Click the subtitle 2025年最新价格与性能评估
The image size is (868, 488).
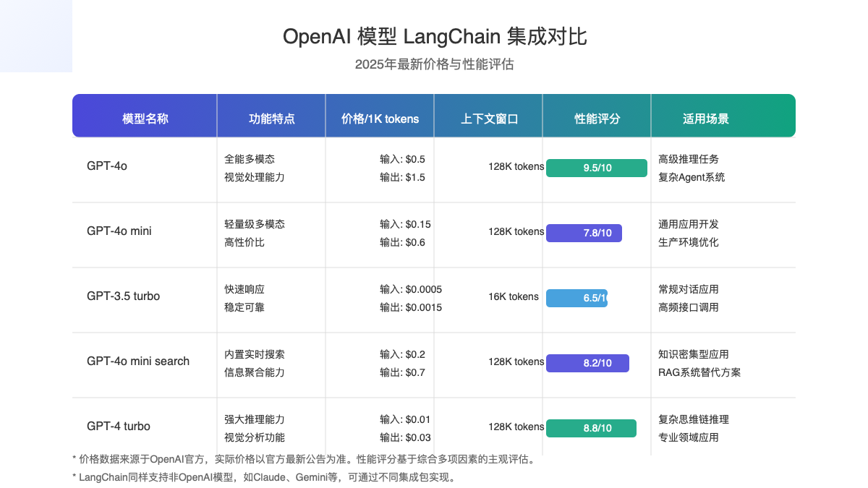pos(434,64)
